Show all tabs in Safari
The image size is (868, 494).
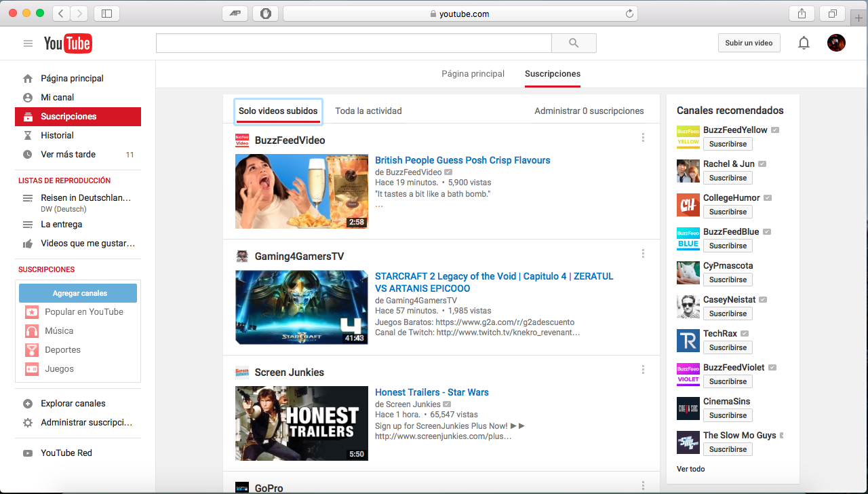coord(832,14)
